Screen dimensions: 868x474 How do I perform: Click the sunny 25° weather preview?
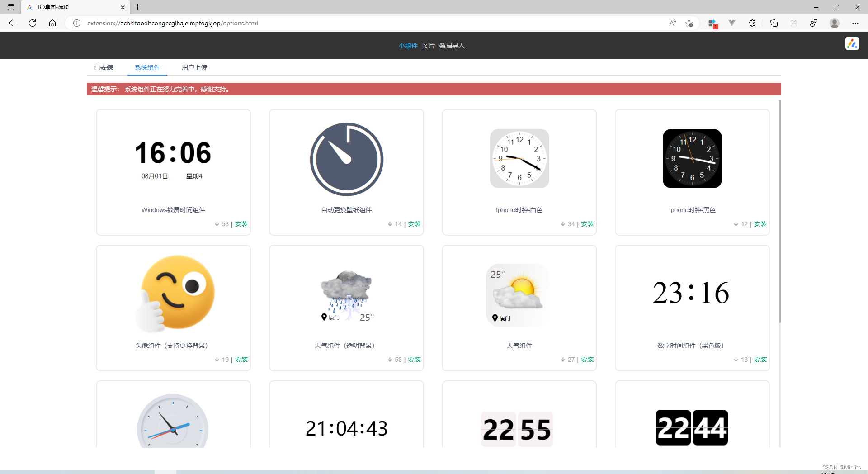coord(518,295)
